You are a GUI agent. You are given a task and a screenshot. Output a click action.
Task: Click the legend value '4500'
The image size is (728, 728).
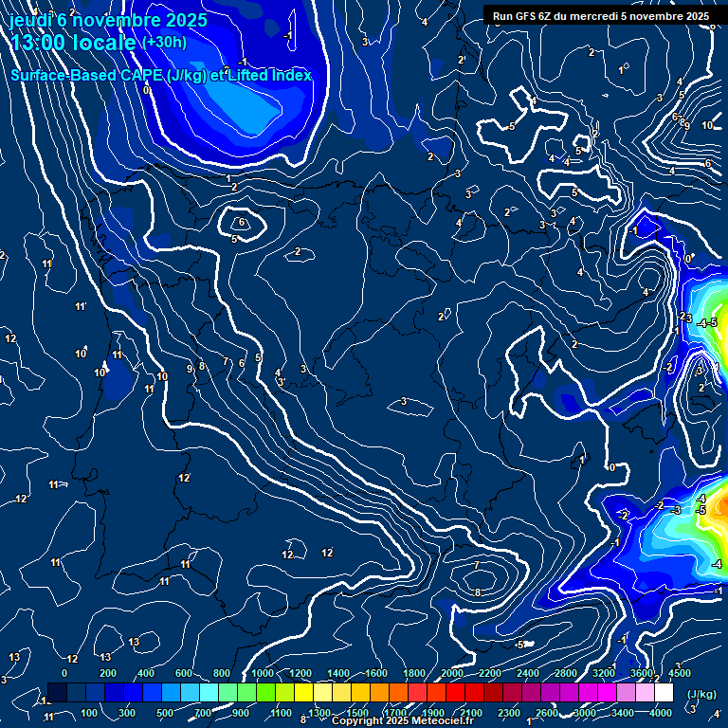pos(680,673)
